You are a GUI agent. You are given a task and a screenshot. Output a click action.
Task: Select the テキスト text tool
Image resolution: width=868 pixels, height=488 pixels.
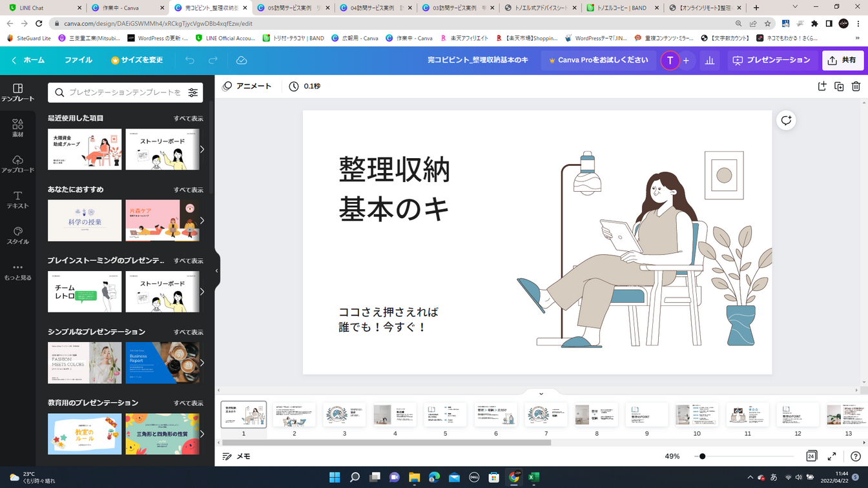17,199
